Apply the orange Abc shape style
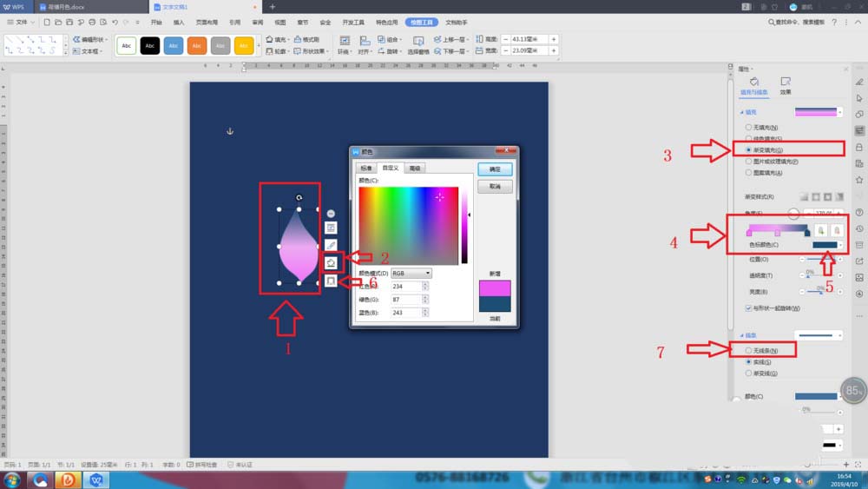The width and height of the screenshot is (868, 489). pos(196,45)
